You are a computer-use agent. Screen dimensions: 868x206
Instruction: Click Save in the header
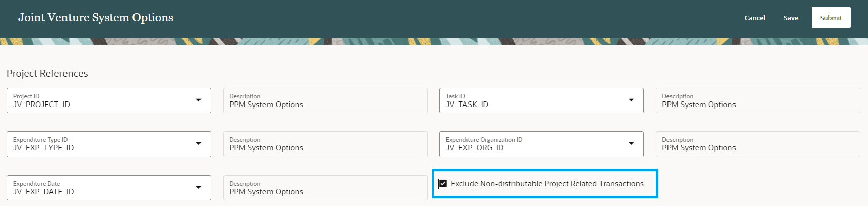(x=791, y=18)
